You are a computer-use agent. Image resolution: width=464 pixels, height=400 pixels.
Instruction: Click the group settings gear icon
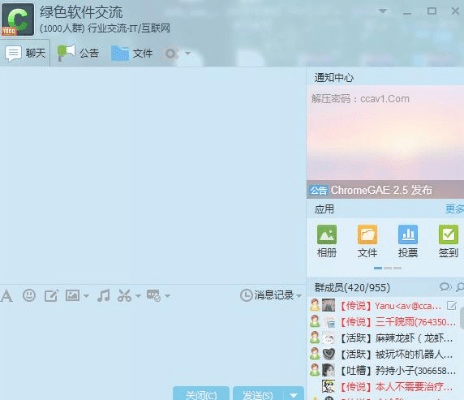click(x=170, y=53)
